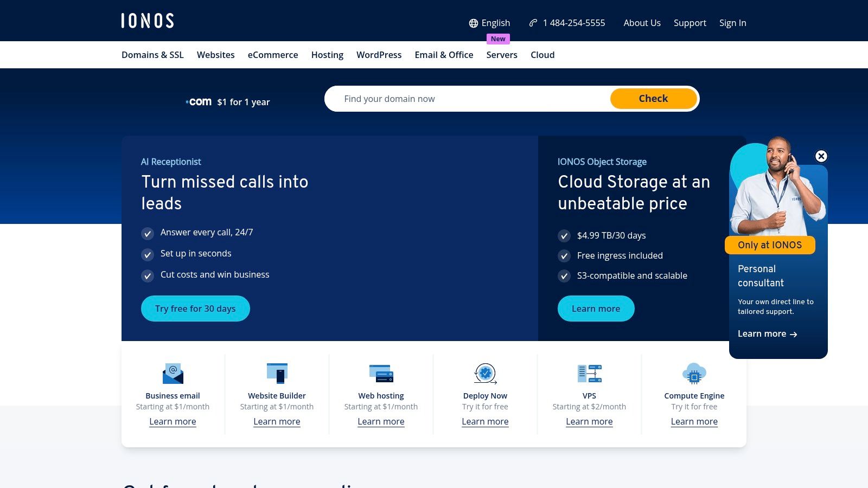
Task: Click the Deploy Now icon
Action: (x=485, y=374)
